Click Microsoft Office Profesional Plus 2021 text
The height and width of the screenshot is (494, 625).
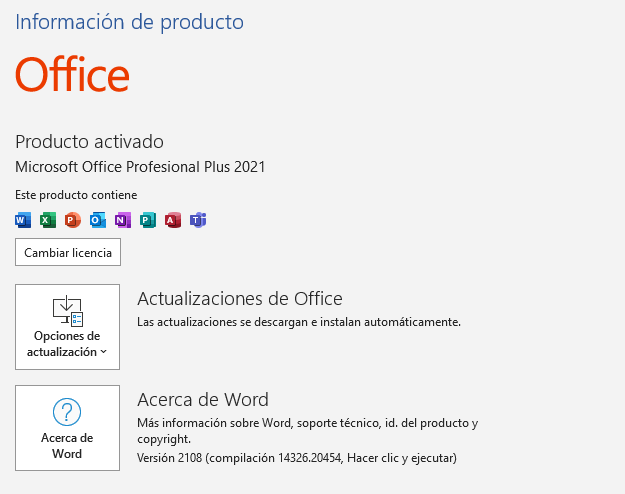pos(140,167)
